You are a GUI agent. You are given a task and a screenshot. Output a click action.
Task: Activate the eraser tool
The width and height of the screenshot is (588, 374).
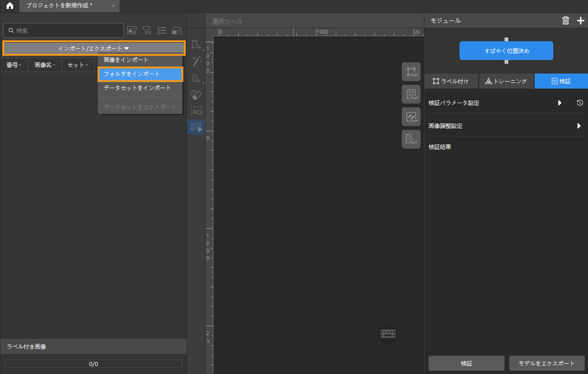click(196, 95)
